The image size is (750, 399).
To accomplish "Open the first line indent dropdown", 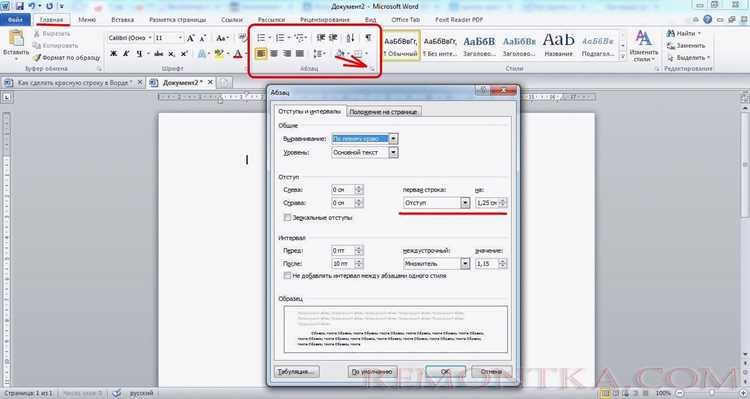I will (465, 203).
